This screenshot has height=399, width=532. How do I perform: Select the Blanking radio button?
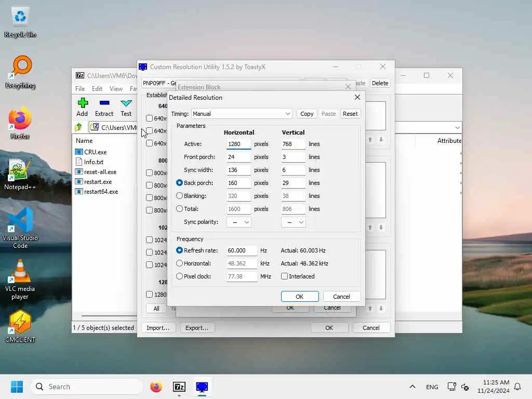point(179,196)
